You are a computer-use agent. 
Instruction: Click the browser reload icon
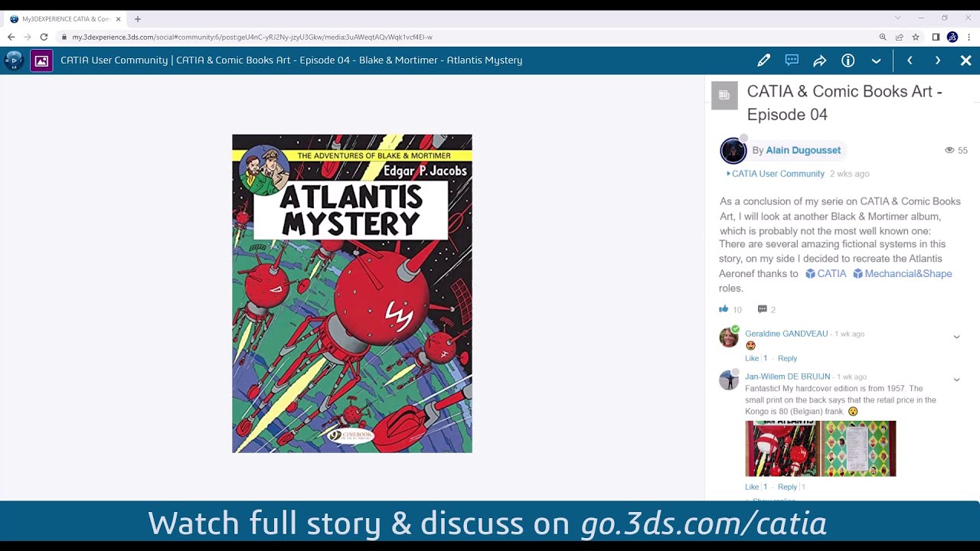[x=44, y=37]
